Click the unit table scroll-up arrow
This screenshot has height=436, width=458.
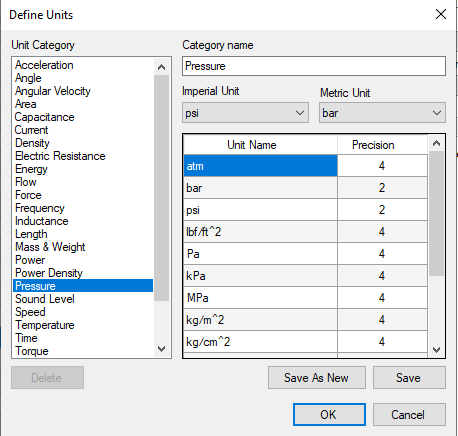[436, 143]
